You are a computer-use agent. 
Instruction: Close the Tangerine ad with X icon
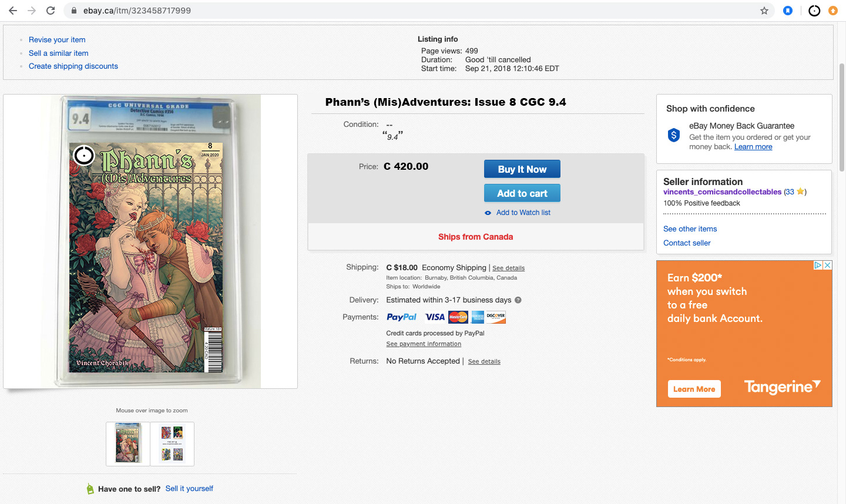click(x=827, y=266)
